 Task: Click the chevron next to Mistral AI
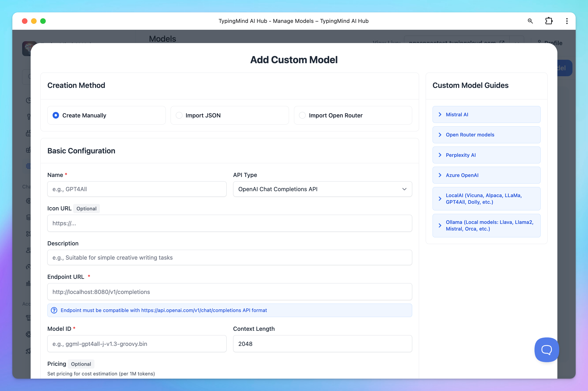click(x=440, y=114)
